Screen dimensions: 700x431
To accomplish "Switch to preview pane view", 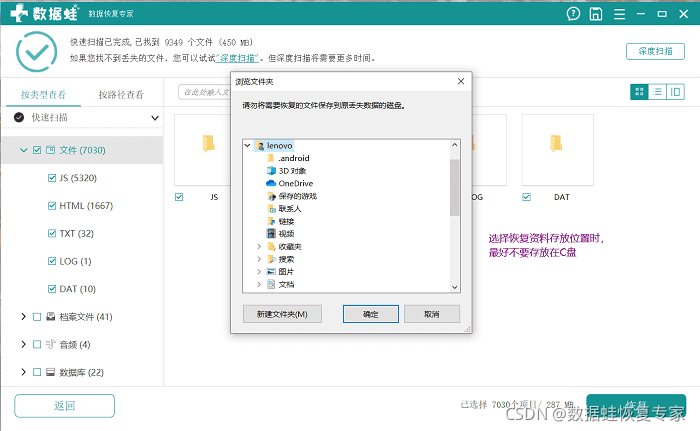I will [x=675, y=92].
